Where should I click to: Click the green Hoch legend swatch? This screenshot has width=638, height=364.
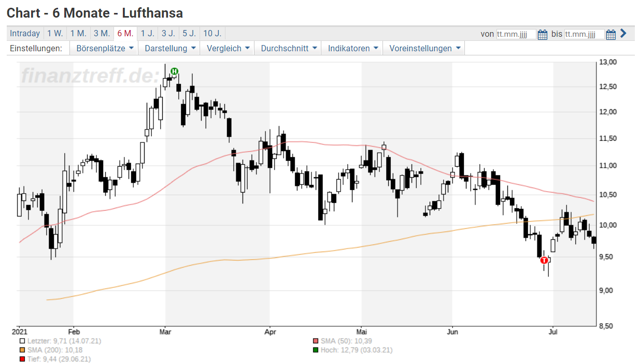tap(315, 350)
